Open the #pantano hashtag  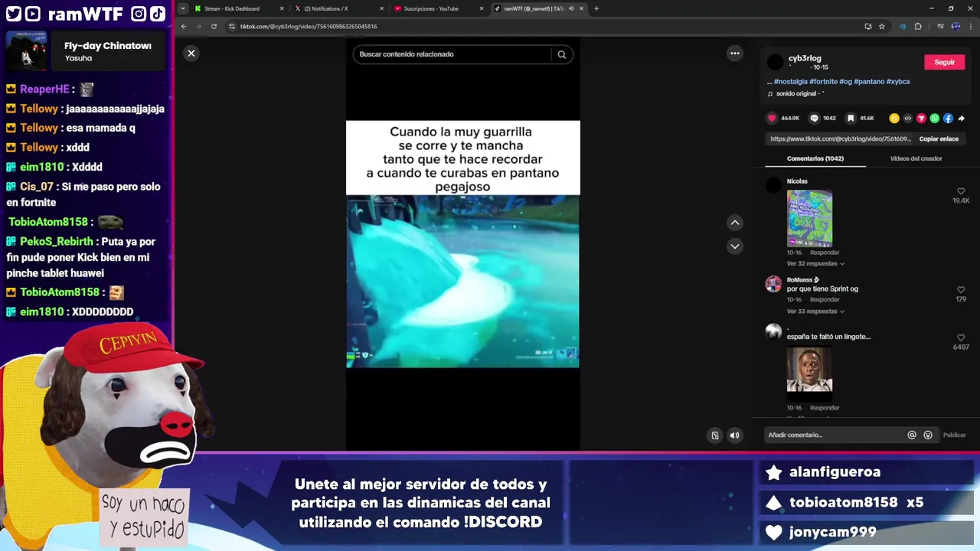point(869,81)
